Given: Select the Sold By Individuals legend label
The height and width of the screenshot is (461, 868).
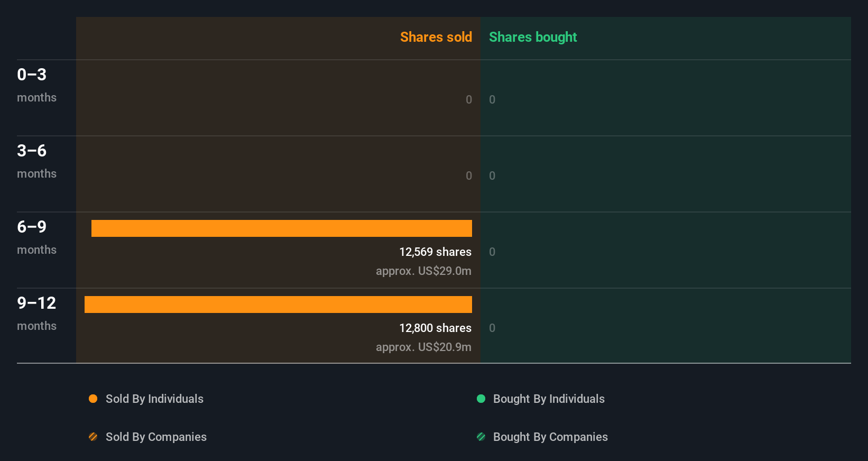Looking at the screenshot, I should (154, 399).
